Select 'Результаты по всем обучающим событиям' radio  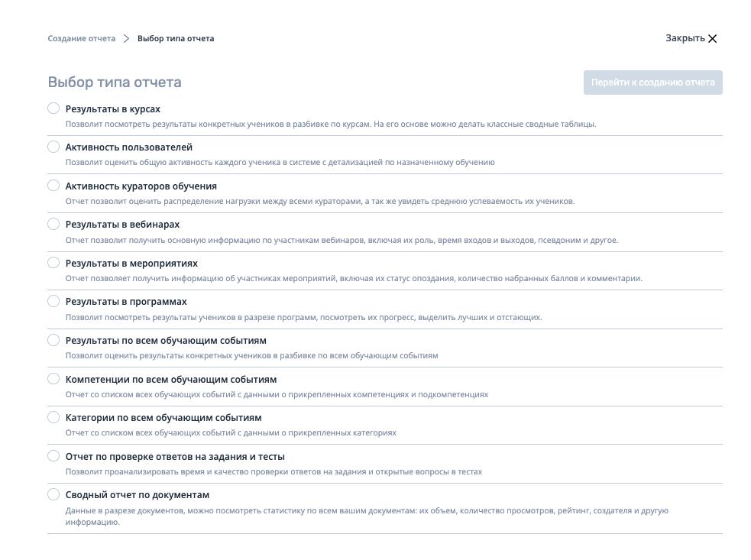53,340
